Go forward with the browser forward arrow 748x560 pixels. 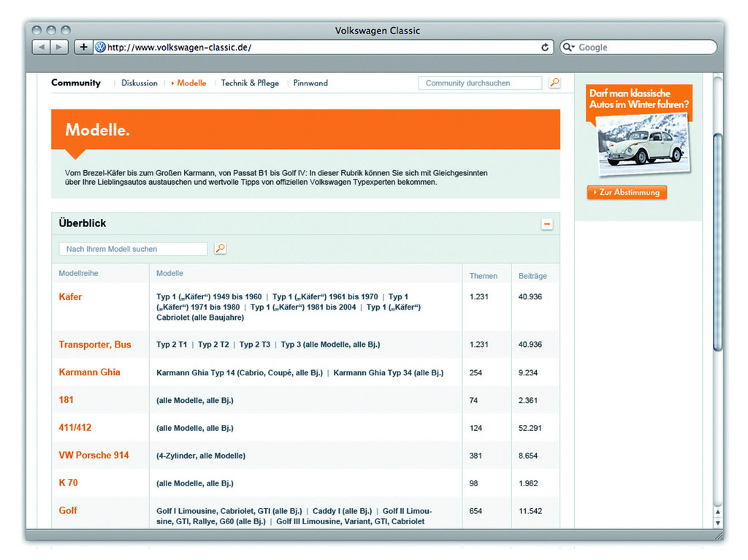[59, 47]
